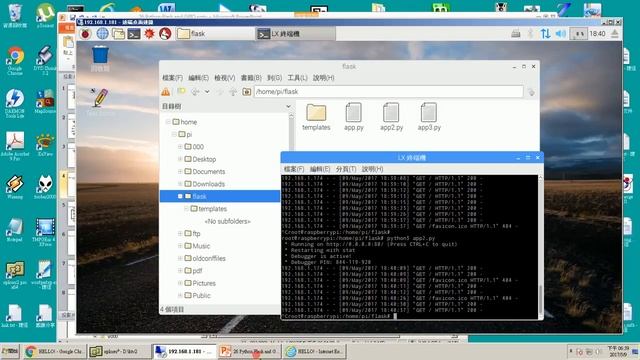Expand the 000 folder node
This screenshot has height=360, width=640.
click(x=180, y=147)
